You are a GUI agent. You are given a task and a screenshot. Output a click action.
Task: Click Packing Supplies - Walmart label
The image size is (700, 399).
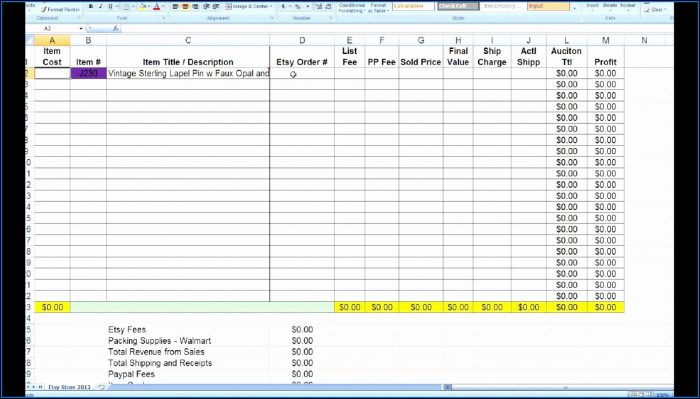pyautogui.click(x=159, y=341)
